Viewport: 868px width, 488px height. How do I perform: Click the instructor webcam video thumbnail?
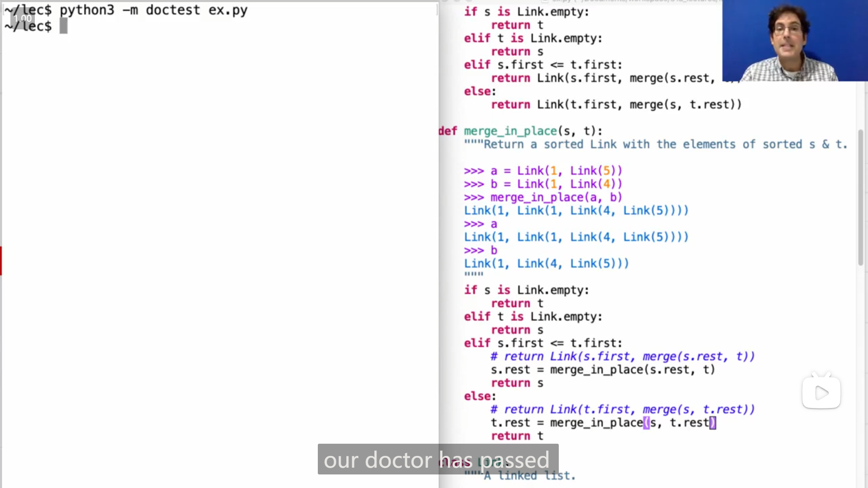coord(794,41)
